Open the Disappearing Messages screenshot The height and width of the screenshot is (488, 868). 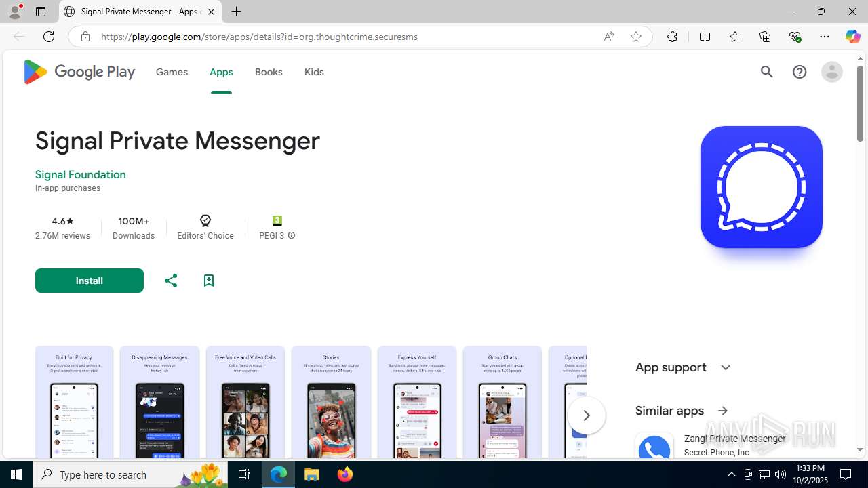[x=159, y=403]
